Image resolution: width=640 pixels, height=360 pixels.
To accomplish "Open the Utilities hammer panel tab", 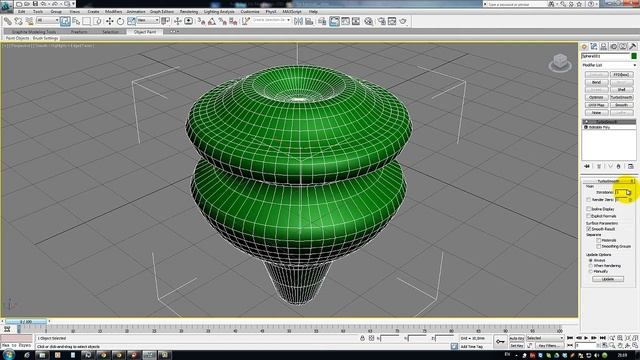I will (x=633, y=47).
